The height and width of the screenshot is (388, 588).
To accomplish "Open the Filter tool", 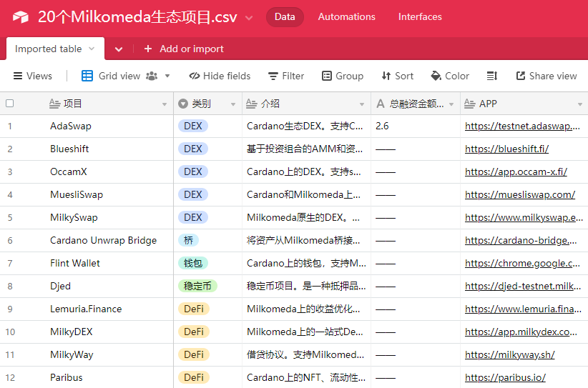I will (x=286, y=76).
